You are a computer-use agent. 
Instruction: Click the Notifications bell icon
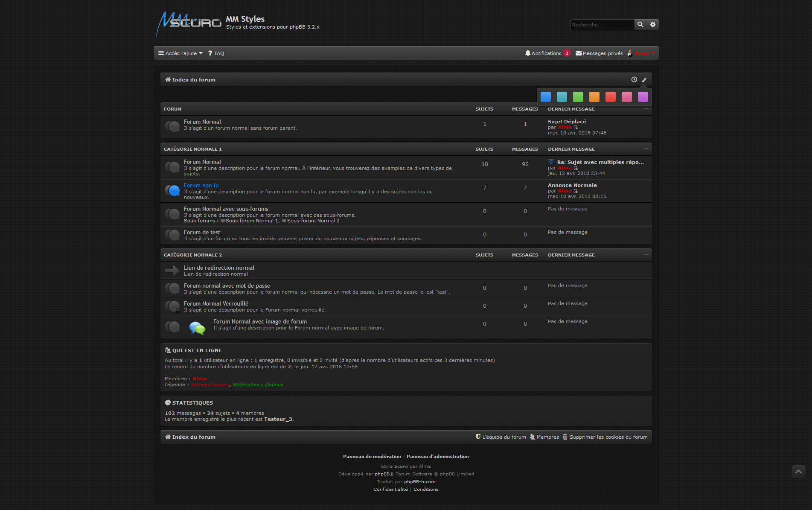pyautogui.click(x=528, y=53)
